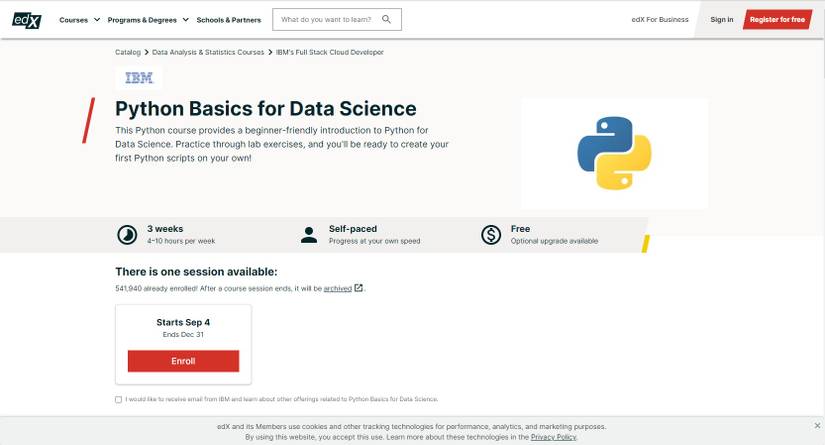Click the edX logo icon

[x=27, y=19]
